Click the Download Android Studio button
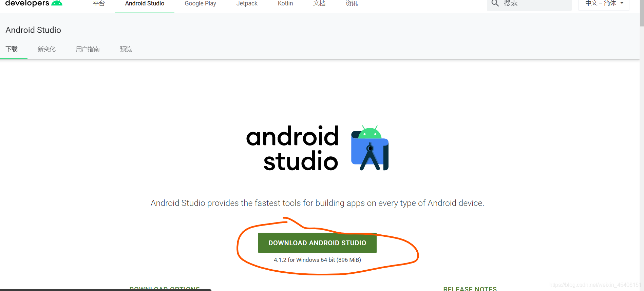Screen dimensions: 644x291 [317, 243]
